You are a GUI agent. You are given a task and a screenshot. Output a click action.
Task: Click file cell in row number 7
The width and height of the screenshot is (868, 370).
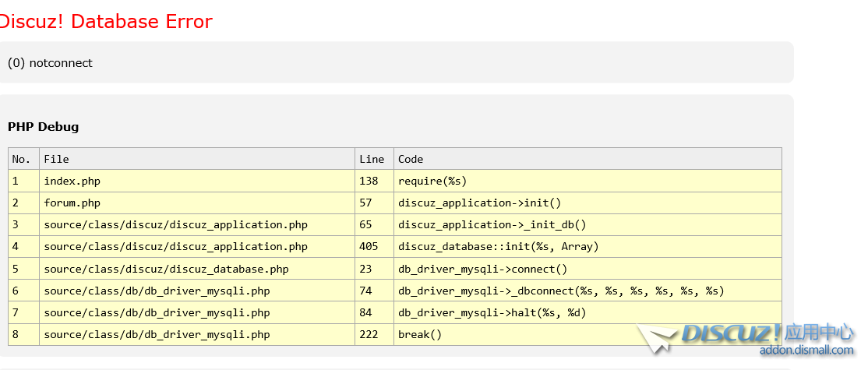click(x=197, y=312)
